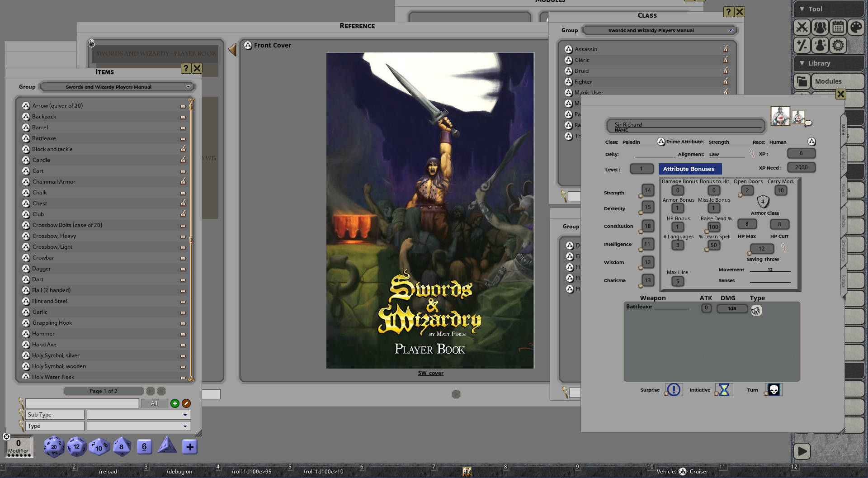Pick the d20 die
This screenshot has width=868, height=478.
pos(54,447)
